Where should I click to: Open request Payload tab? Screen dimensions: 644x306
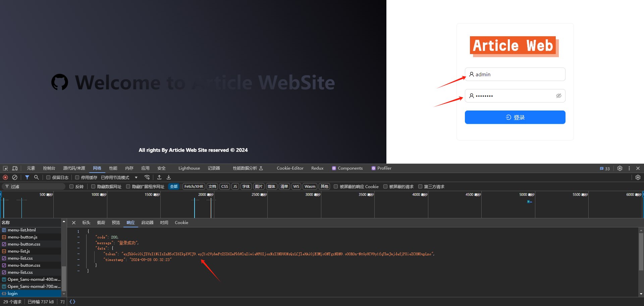[101, 223]
